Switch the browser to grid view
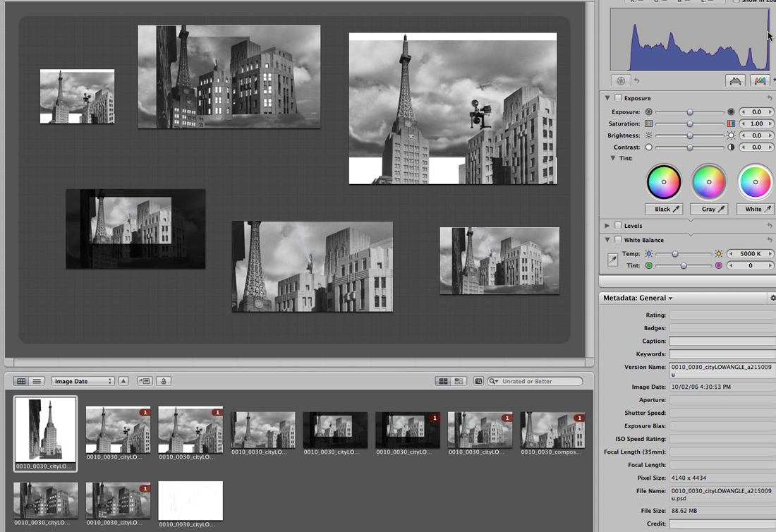The image size is (776, 532). pyautogui.click(x=21, y=381)
